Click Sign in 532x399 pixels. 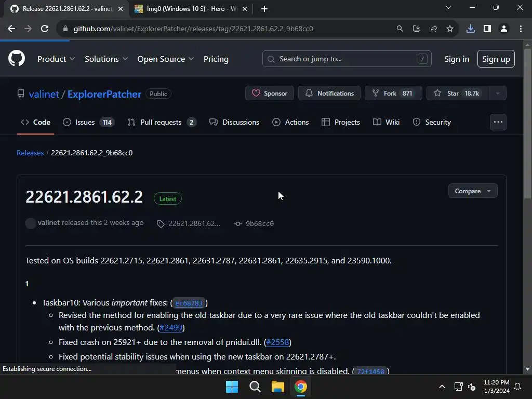[457, 59]
